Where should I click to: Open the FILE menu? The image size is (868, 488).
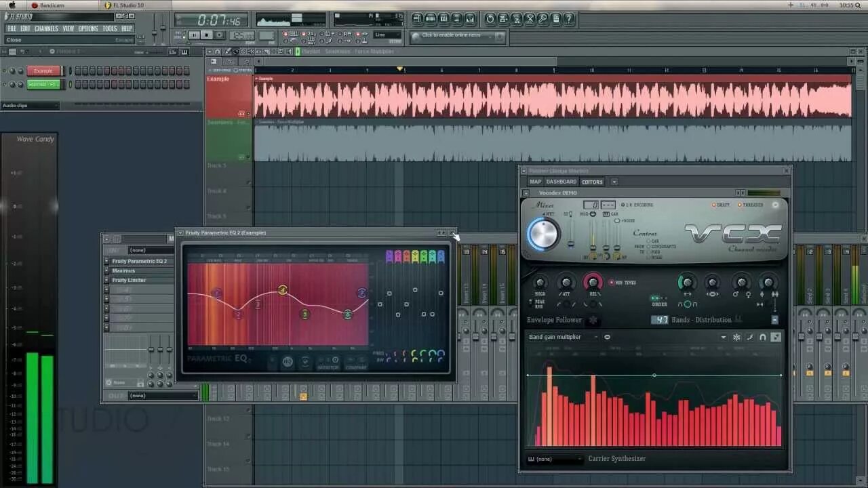point(12,28)
